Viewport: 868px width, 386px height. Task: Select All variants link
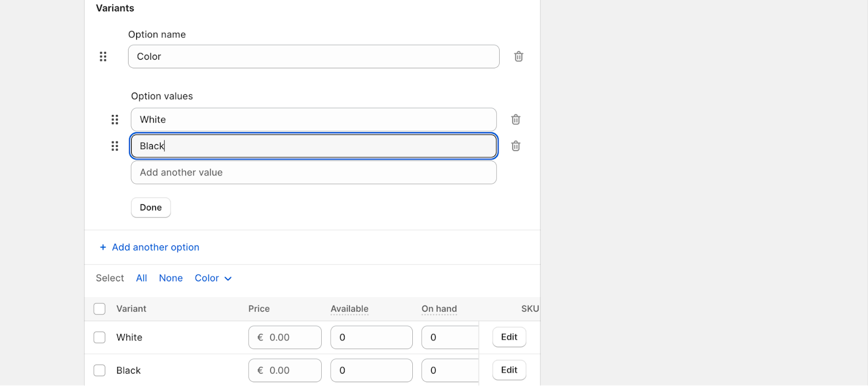[141, 278]
